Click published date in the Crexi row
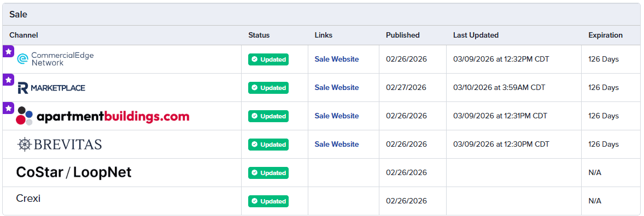This screenshot has width=644, height=216. (x=407, y=201)
